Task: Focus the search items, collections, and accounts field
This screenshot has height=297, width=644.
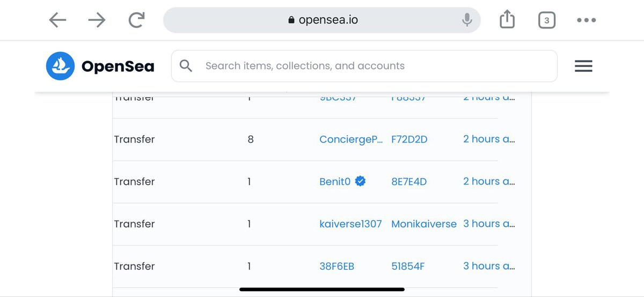Action: click(x=364, y=66)
